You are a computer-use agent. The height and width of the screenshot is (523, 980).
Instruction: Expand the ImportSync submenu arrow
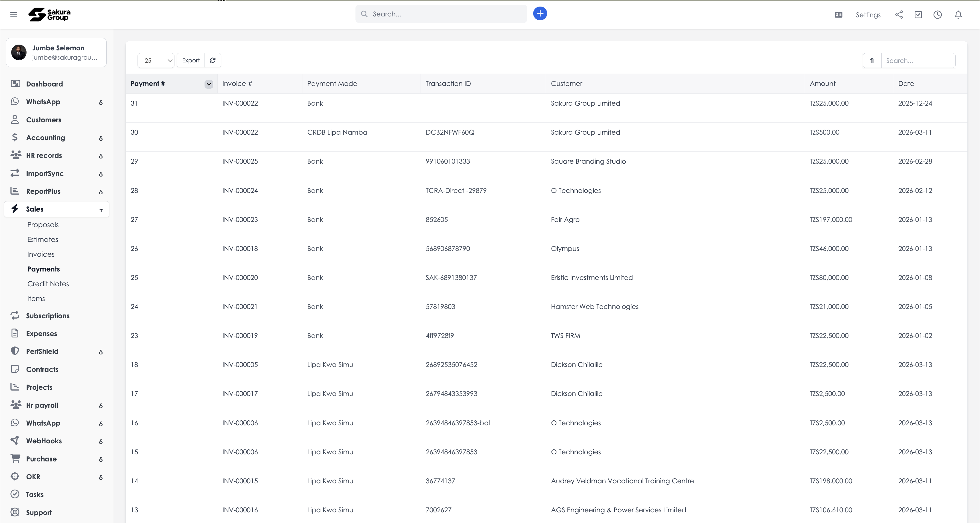[101, 174]
